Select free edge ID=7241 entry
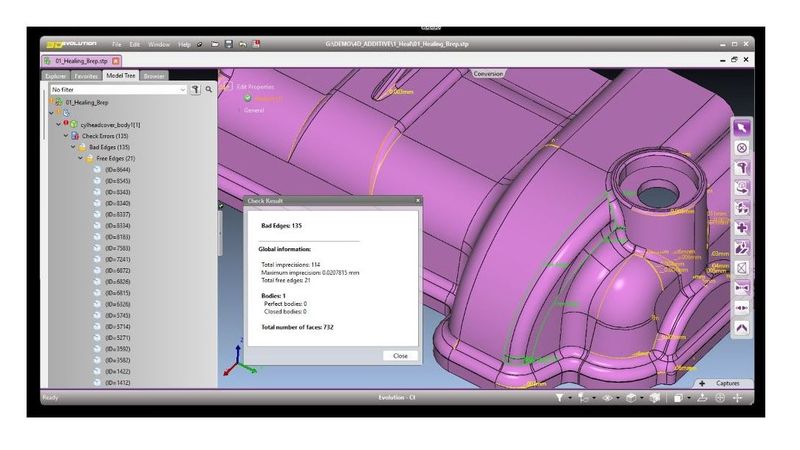 pyautogui.click(x=117, y=260)
